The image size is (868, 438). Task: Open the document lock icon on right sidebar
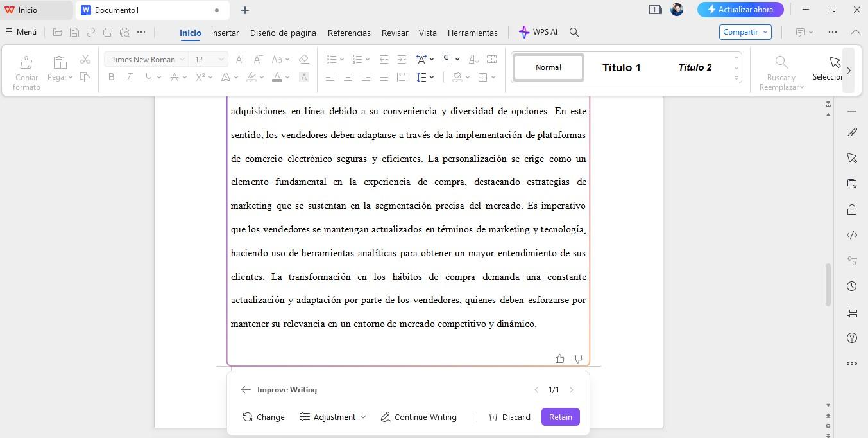[x=851, y=209]
